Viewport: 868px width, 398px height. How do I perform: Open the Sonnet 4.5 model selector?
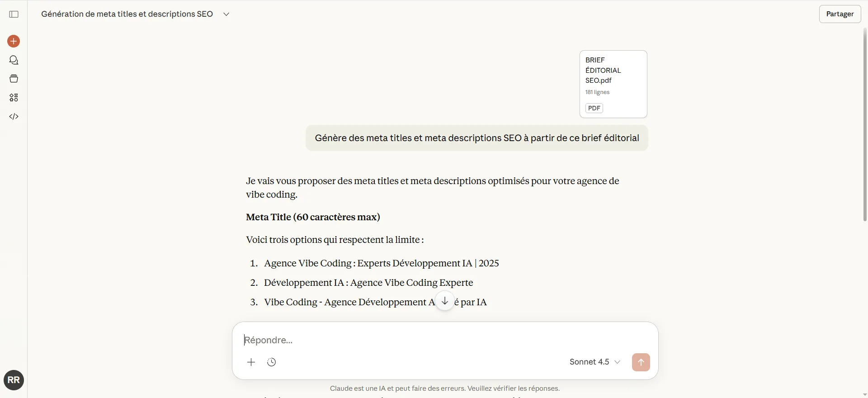pyautogui.click(x=595, y=362)
